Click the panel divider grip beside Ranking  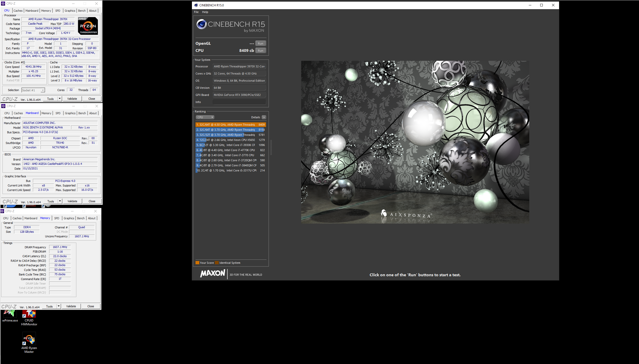click(271, 147)
